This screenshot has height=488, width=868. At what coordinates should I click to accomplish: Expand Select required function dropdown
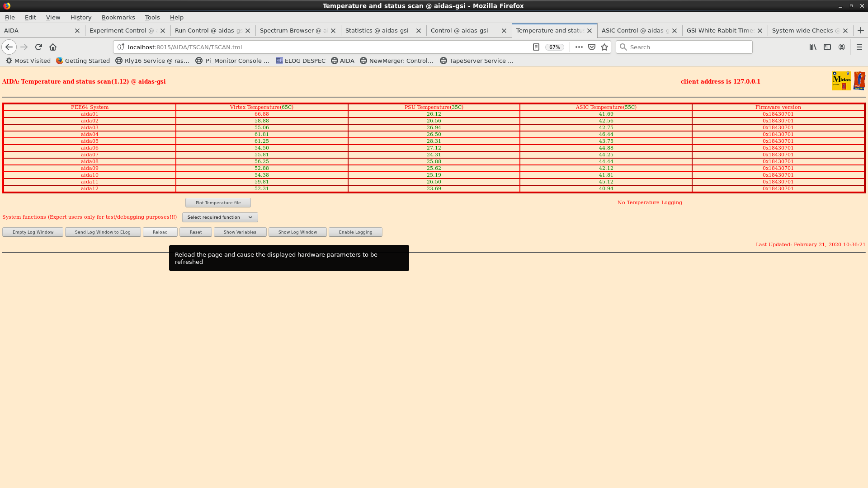(x=220, y=217)
